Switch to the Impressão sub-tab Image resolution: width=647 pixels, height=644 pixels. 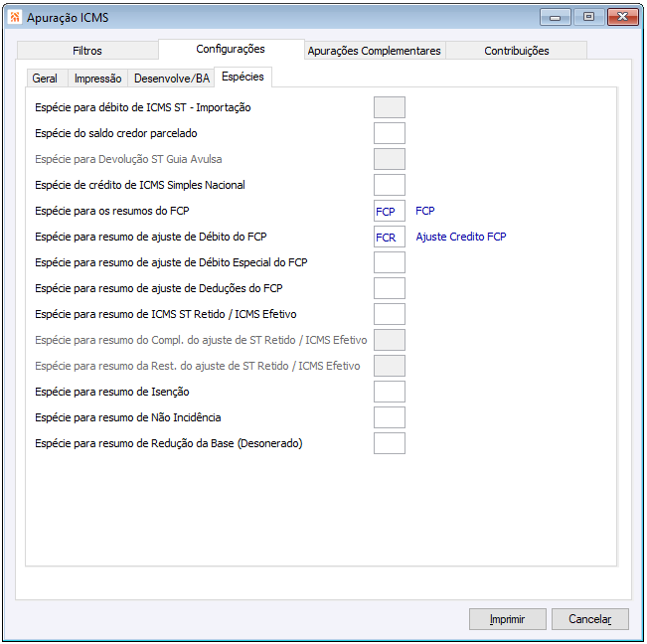97,79
